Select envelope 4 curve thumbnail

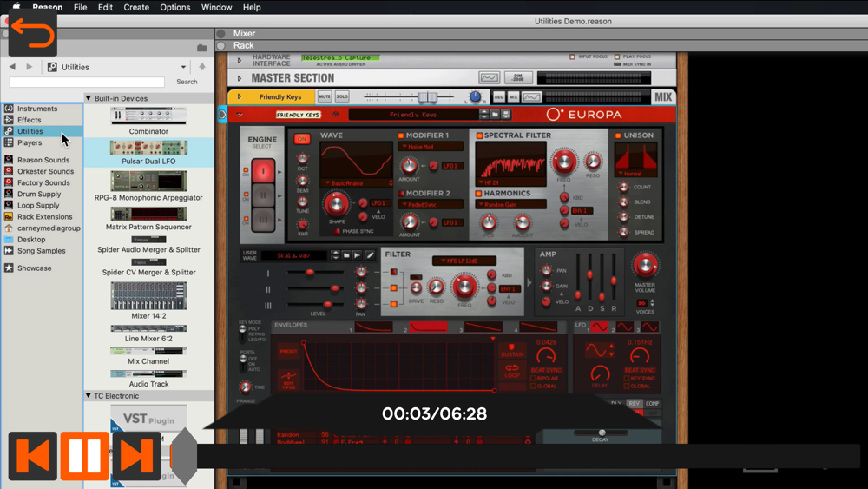[x=538, y=327]
